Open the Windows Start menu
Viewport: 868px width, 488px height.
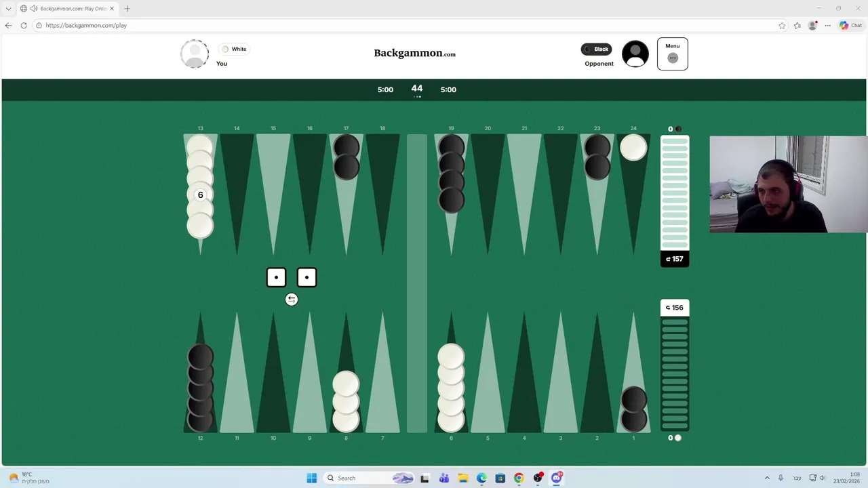(311, 478)
